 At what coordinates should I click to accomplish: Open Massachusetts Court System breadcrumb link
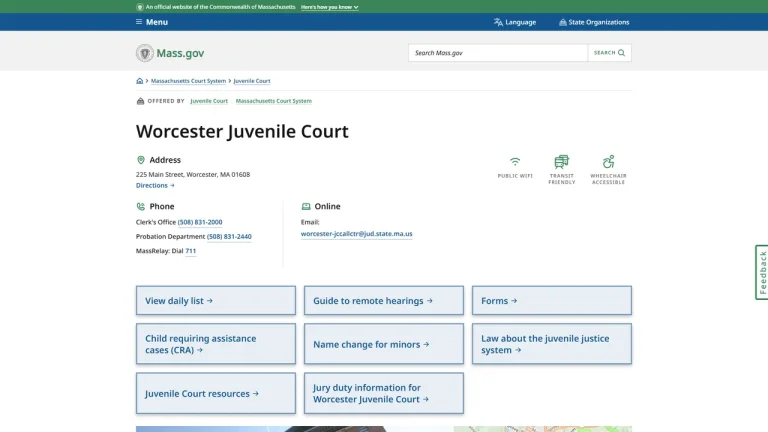(188, 81)
